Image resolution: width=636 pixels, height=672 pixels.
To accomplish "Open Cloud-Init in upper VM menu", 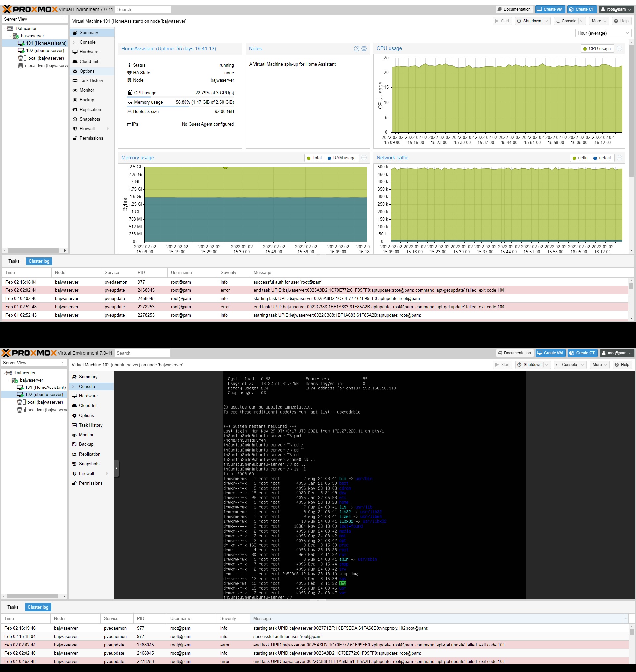I will tap(89, 61).
